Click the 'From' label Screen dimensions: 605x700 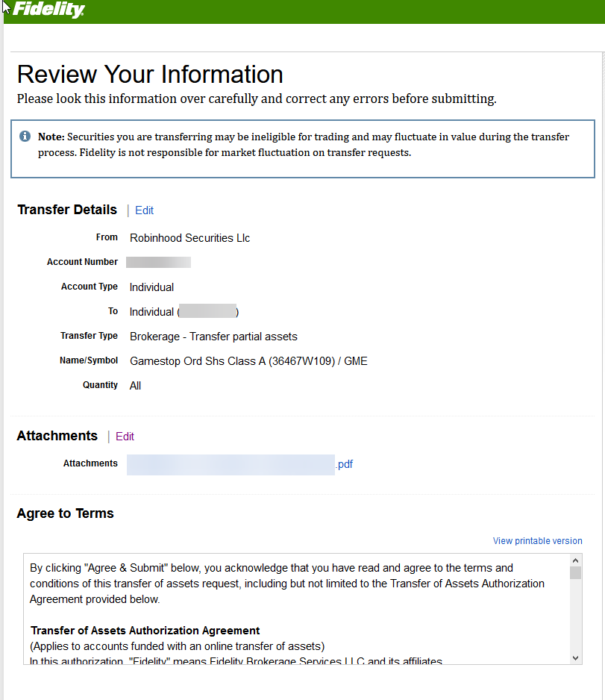107,237
